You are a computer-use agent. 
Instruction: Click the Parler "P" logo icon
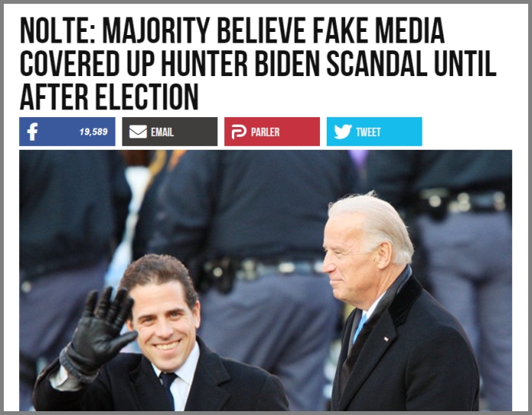click(239, 131)
